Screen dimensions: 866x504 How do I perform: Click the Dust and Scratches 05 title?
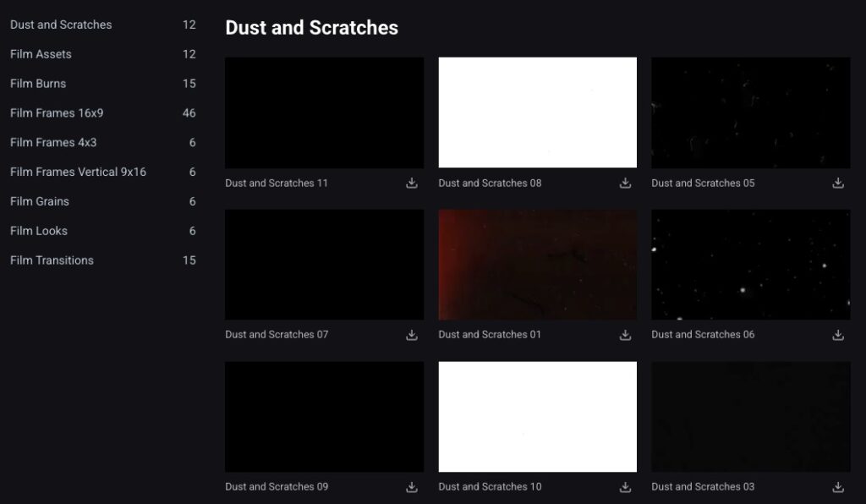[x=703, y=183]
